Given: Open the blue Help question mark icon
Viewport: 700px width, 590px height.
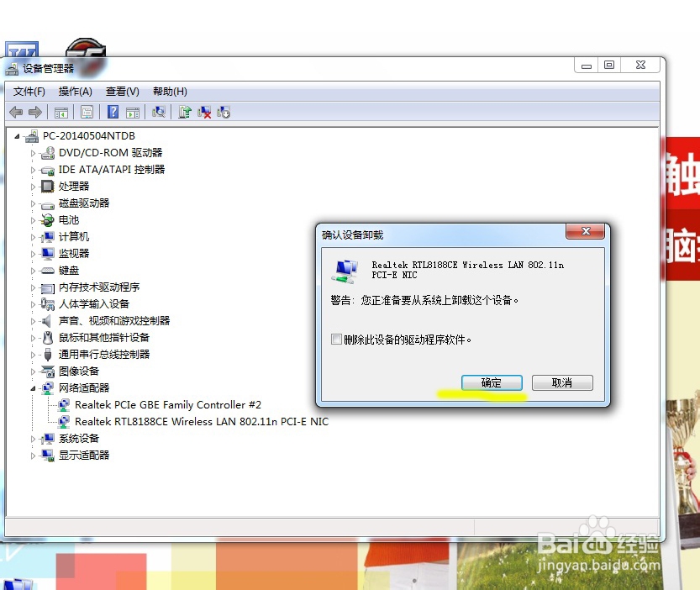Looking at the screenshot, I should pos(113,112).
